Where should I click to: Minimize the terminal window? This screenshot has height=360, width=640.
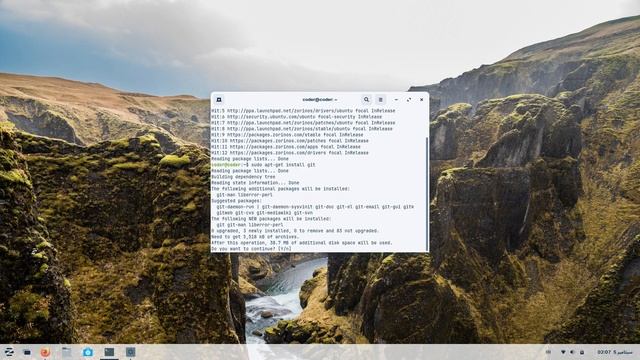396,100
